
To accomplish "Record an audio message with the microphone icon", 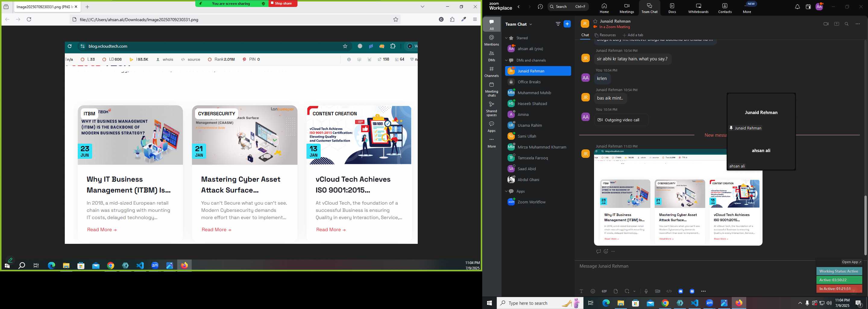I will coord(646,291).
